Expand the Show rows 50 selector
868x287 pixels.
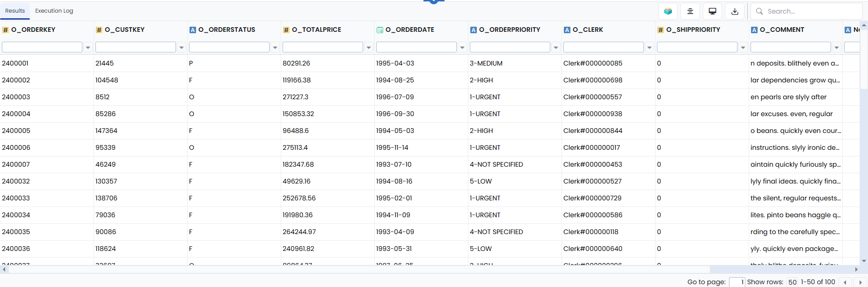tap(792, 282)
